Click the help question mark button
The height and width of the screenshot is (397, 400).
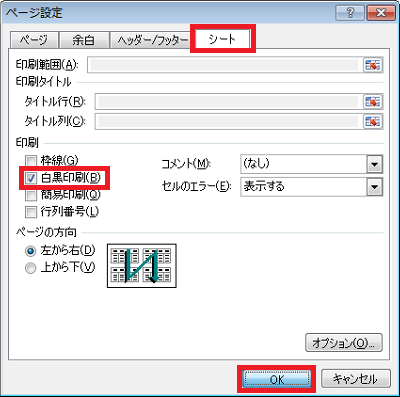coord(350,13)
